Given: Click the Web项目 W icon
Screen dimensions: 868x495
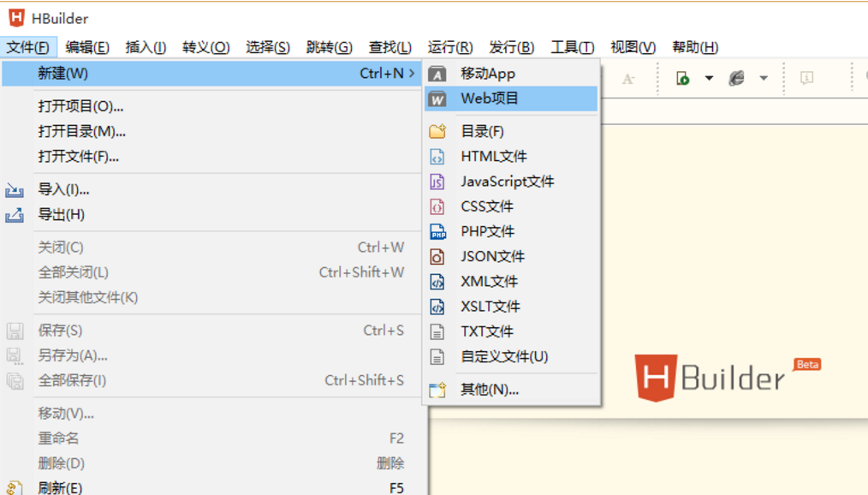Looking at the screenshot, I should [x=437, y=99].
